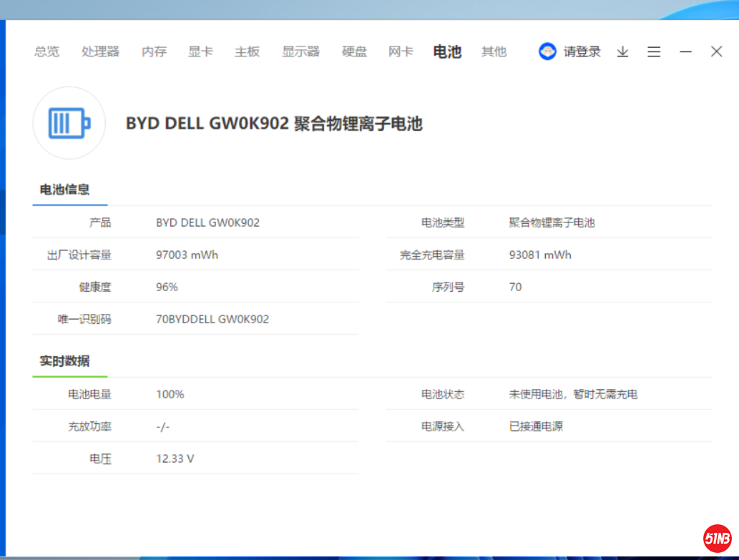The height and width of the screenshot is (560, 739).
Task: Click the download arrow icon
Action: (x=622, y=51)
